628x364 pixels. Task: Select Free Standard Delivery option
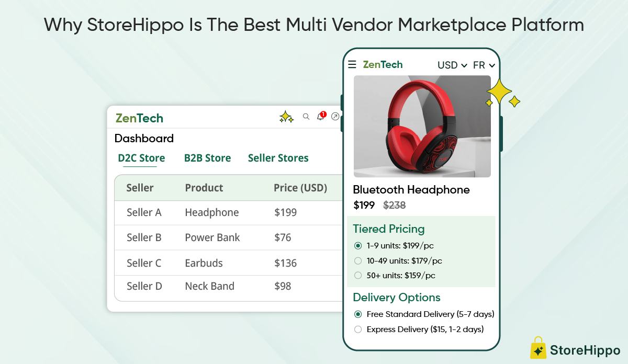click(x=358, y=314)
